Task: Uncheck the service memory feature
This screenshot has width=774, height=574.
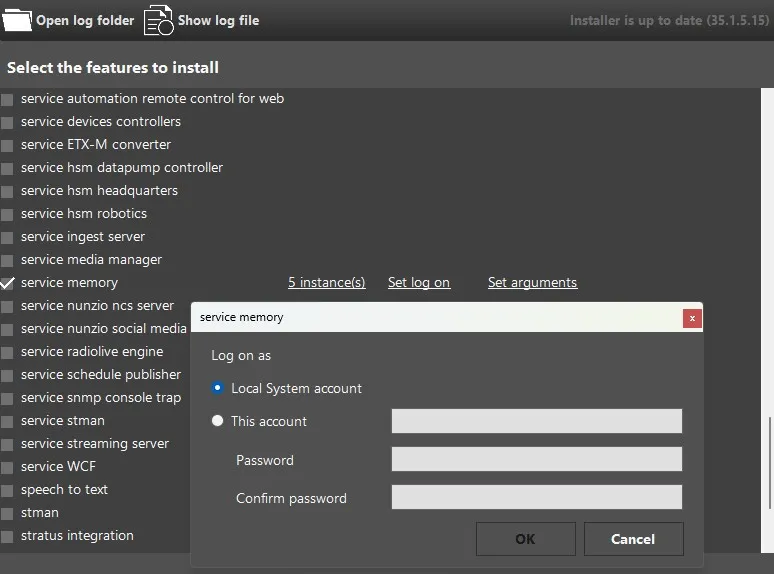Action: 8,283
